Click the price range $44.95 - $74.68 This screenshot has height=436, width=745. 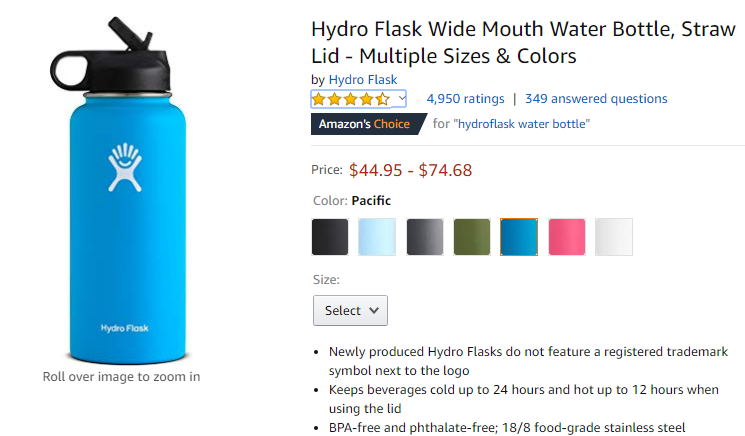point(411,170)
